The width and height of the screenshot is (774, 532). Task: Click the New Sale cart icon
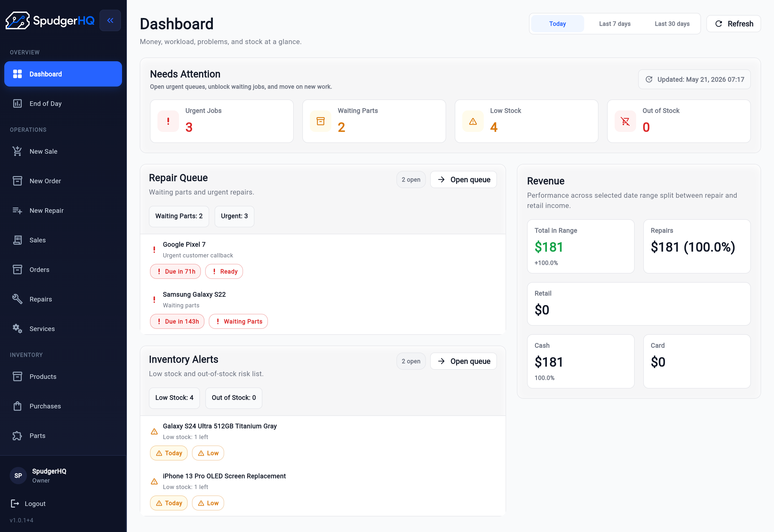17,151
